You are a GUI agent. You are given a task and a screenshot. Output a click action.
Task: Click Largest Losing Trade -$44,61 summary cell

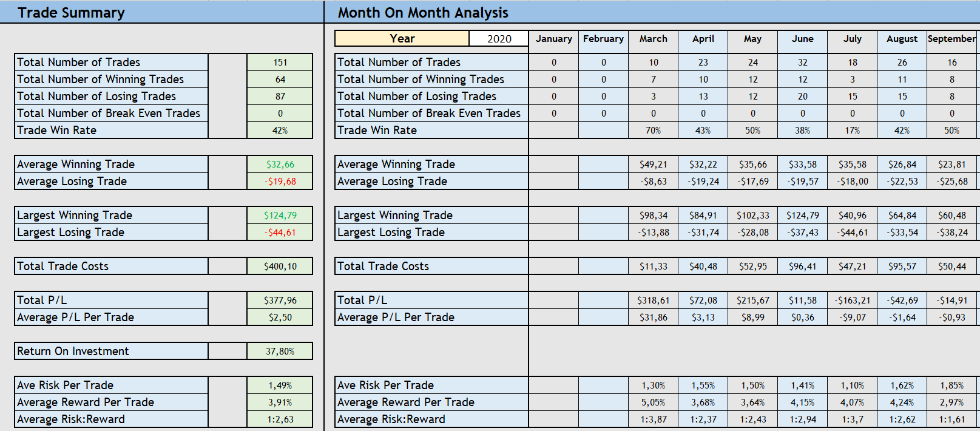point(280,232)
